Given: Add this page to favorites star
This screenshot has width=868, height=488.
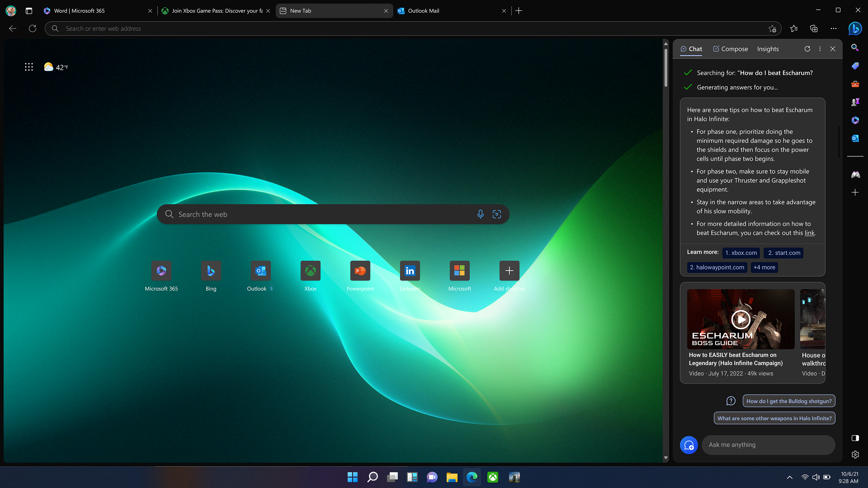Looking at the screenshot, I should click(x=772, y=28).
